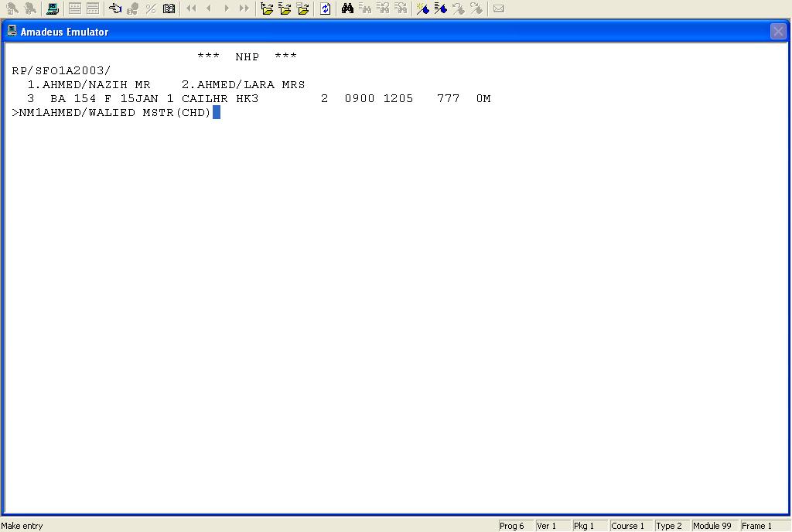Click flight segment 'BA 154 F 15JAN'
This screenshot has height=532, width=792.
click(104, 98)
